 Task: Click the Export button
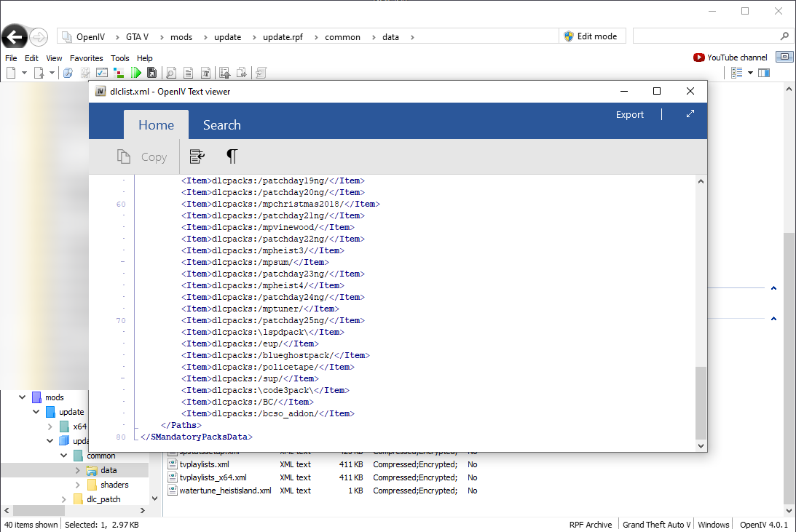click(x=629, y=114)
